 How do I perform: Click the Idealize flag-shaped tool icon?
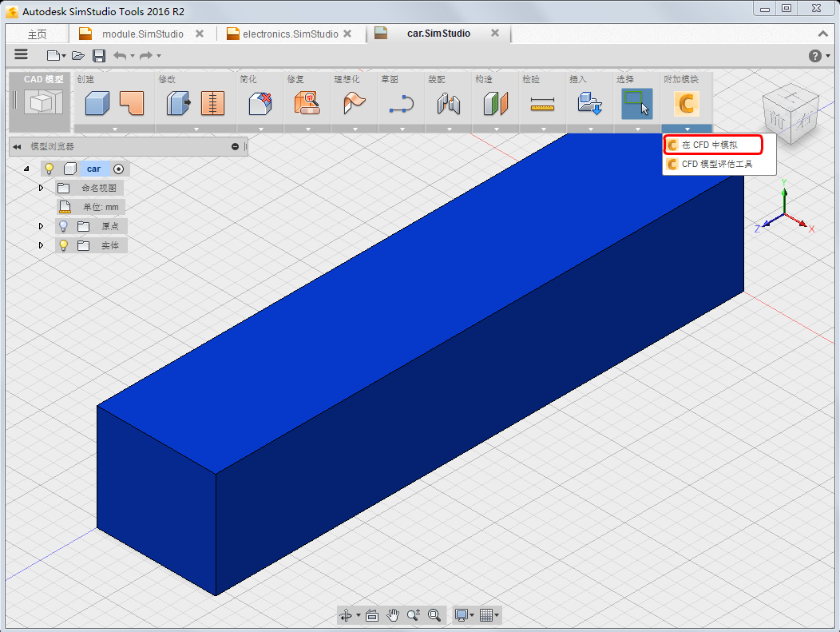coord(354,103)
